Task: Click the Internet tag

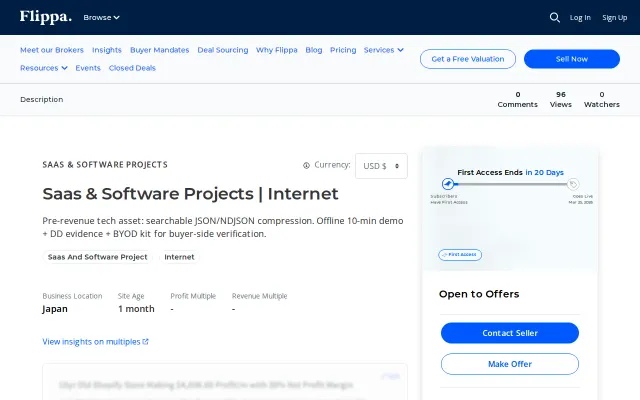Action: click(x=179, y=257)
